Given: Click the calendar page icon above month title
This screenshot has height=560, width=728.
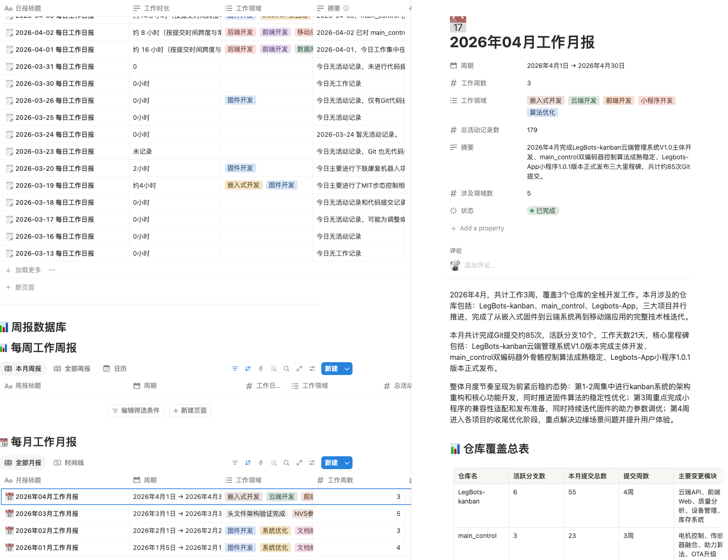Looking at the screenshot, I should [458, 24].
